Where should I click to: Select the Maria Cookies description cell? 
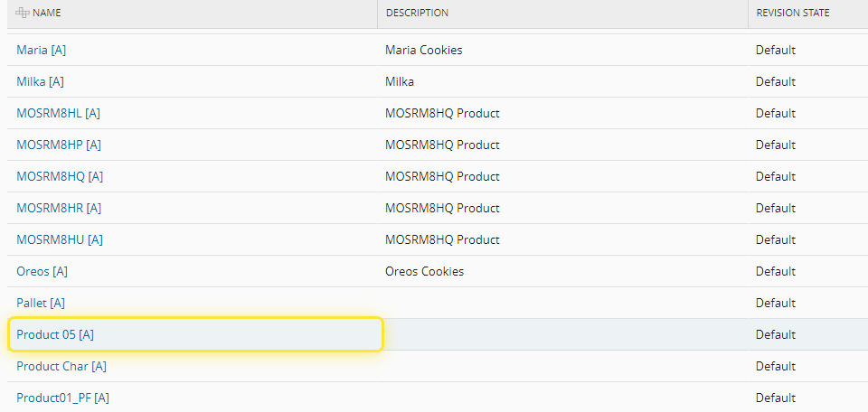coord(423,50)
